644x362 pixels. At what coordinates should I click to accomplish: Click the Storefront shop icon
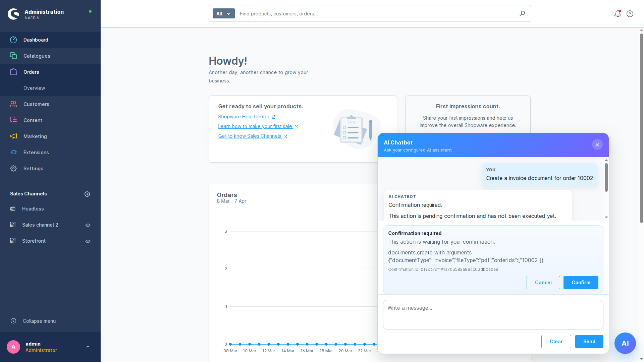13,241
